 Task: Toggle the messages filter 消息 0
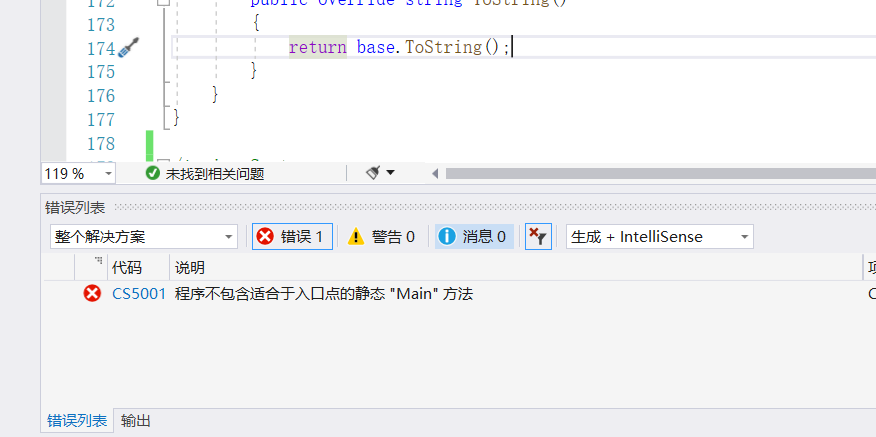click(474, 236)
